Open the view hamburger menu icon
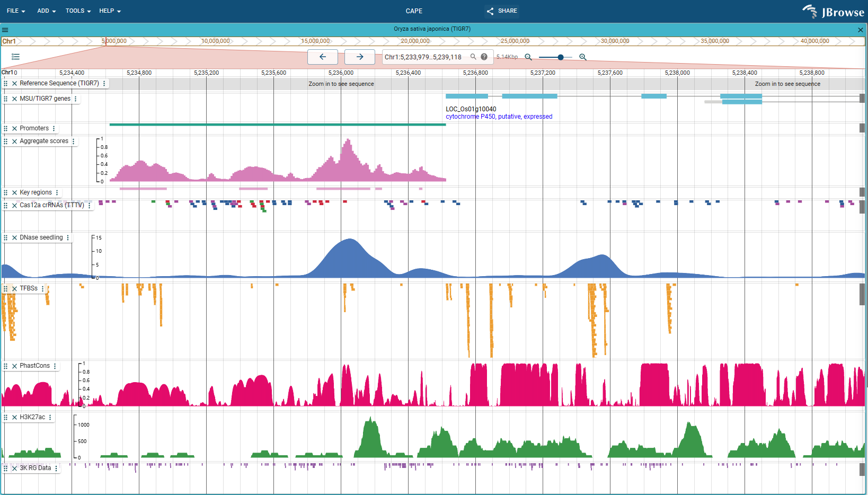Screen dimensions: 868x495 coord(5,30)
